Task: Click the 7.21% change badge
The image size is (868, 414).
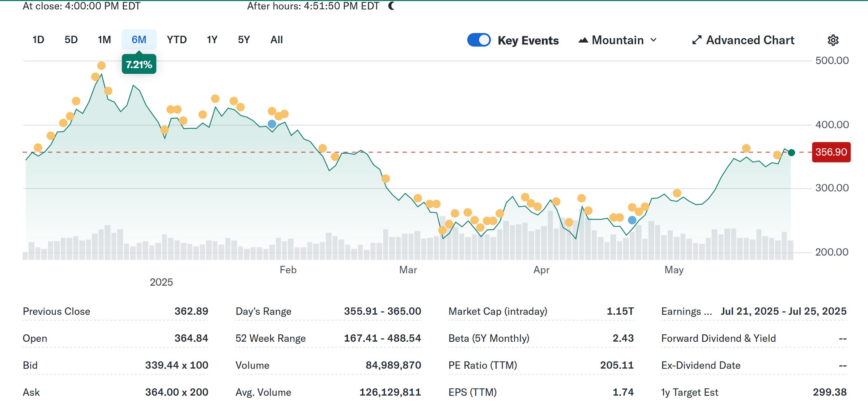Action: pyautogui.click(x=139, y=64)
